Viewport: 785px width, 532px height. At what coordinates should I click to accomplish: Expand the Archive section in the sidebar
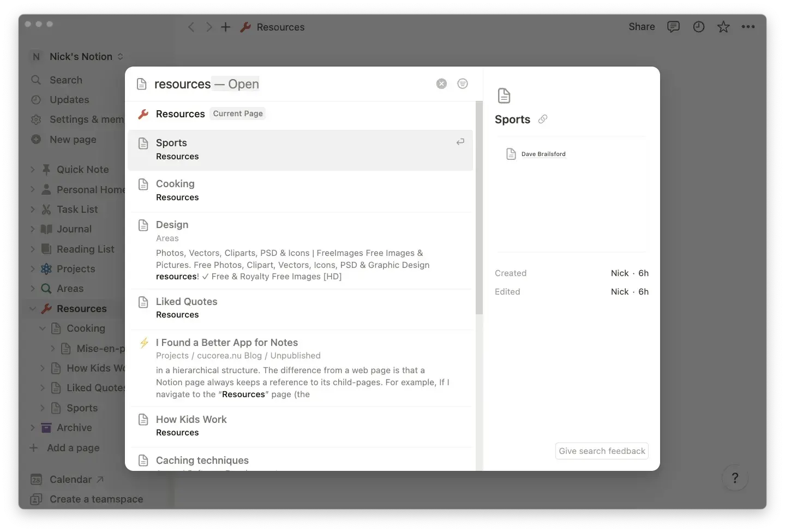[x=32, y=427]
